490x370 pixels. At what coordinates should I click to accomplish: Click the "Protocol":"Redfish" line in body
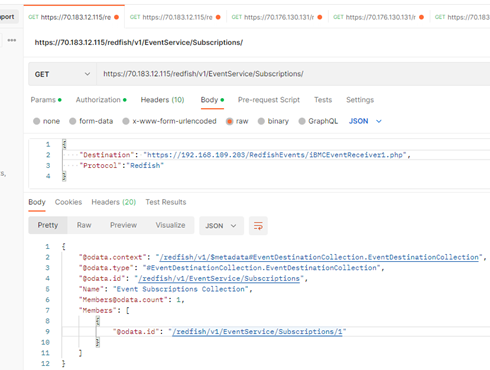[x=122, y=166]
